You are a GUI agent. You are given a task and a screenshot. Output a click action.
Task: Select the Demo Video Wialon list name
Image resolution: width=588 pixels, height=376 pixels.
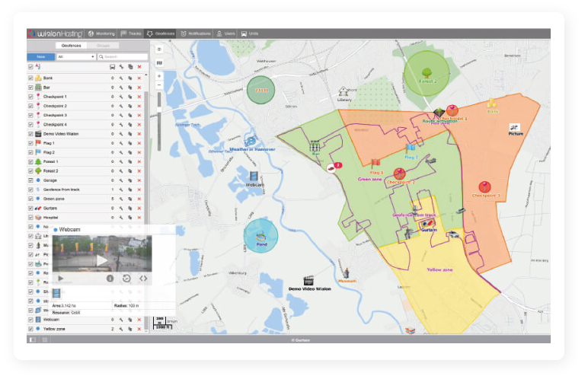pos(61,134)
